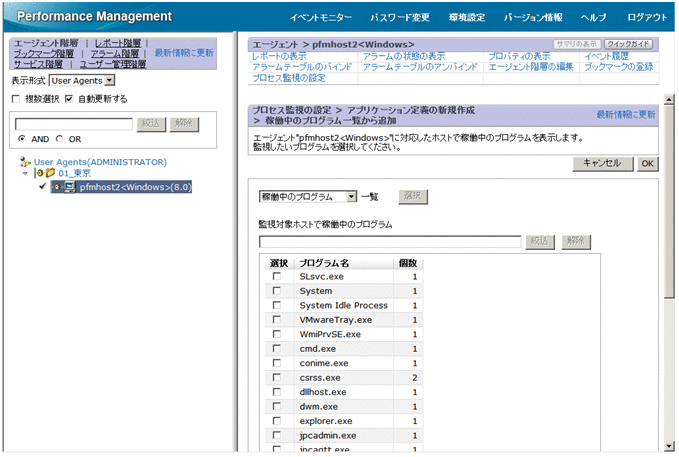679x457 pixels.
Task: Click the program name filter input
Action: pos(390,241)
